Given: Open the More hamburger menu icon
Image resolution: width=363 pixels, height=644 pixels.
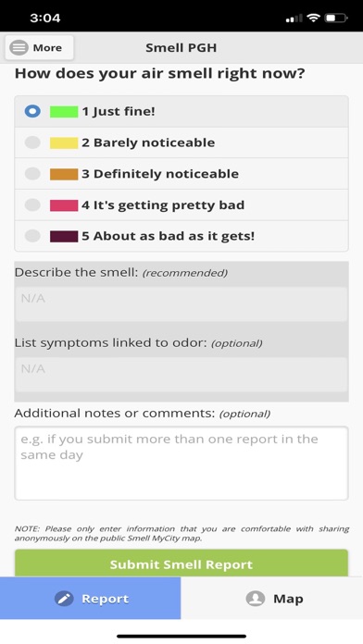Looking at the screenshot, I should [19, 47].
